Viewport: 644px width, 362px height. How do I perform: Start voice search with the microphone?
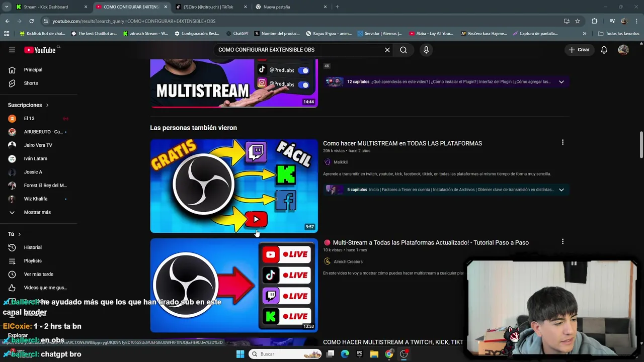(x=426, y=50)
